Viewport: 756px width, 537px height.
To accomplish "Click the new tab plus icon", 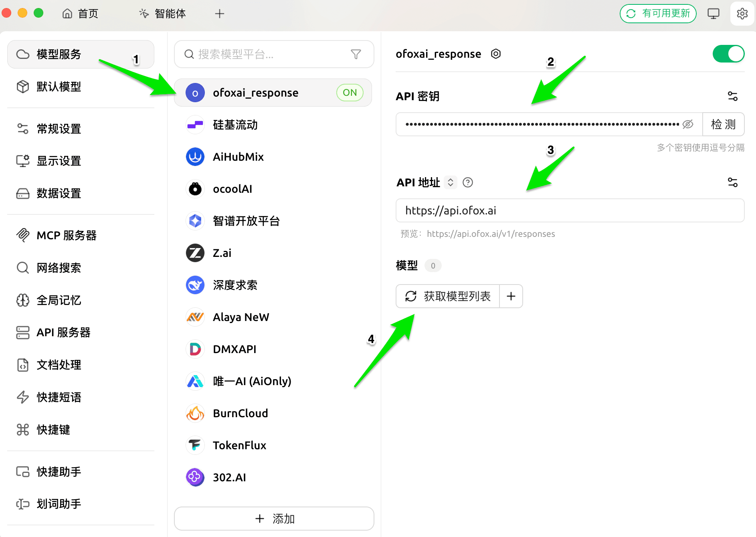I will pyautogui.click(x=219, y=14).
